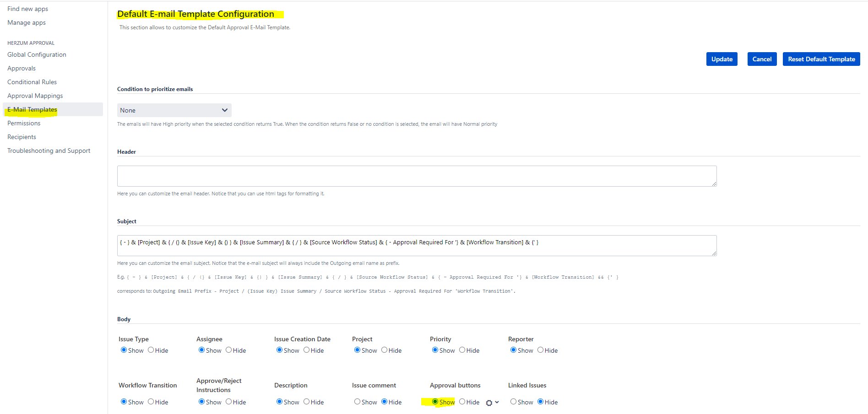Image resolution: width=868 pixels, height=414 pixels.
Task: Click the Manage apps link
Action: point(27,22)
